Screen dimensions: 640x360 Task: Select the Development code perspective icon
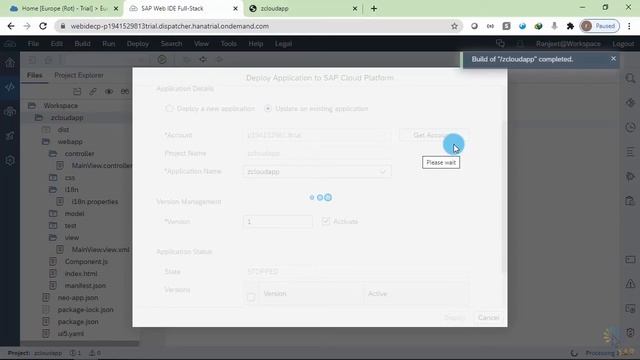10,87
